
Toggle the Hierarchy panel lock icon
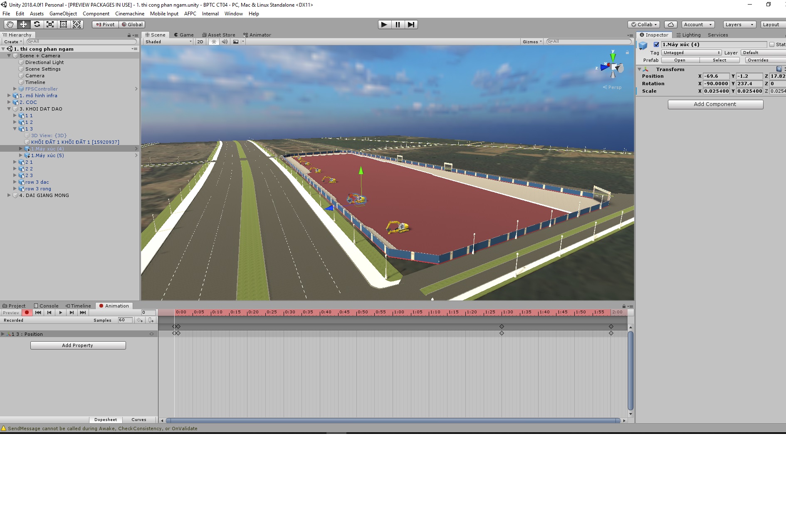point(129,35)
